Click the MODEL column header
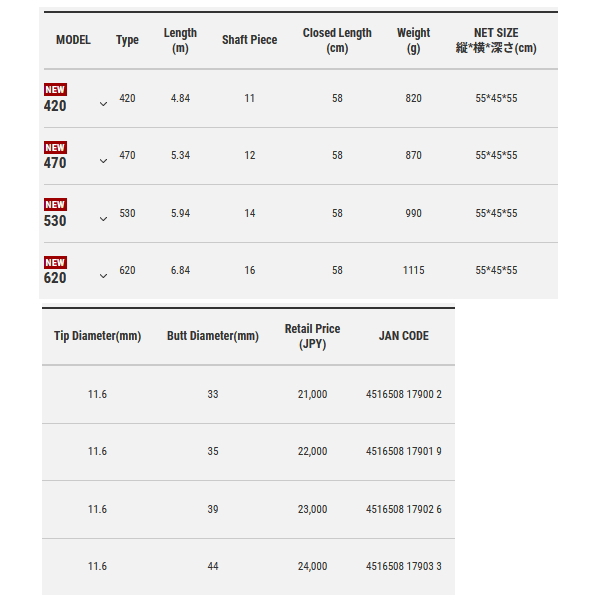The width and height of the screenshot is (600, 600). point(73,40)
